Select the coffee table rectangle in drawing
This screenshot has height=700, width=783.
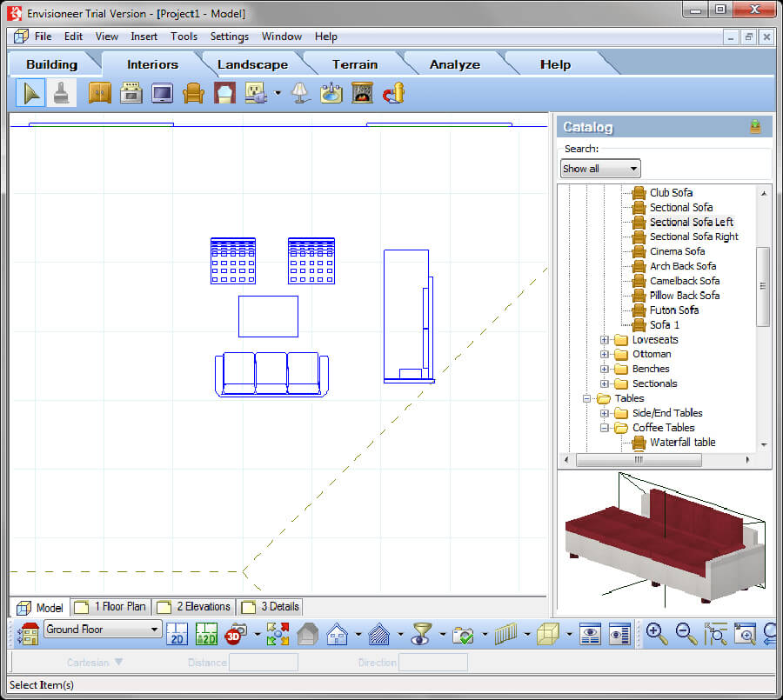[268, 317]
